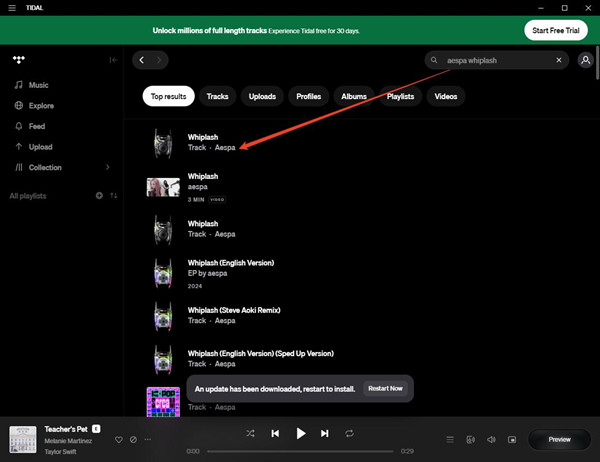Screen dimensions: 600x462
Task: Click the search magnifier icon
Action: coord(434,60)
